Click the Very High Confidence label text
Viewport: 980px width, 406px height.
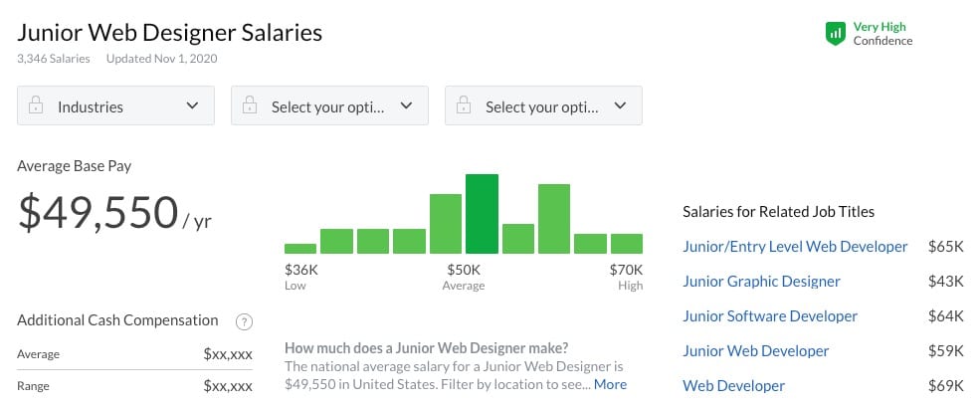pyautogui.click(x=882, y=34)
